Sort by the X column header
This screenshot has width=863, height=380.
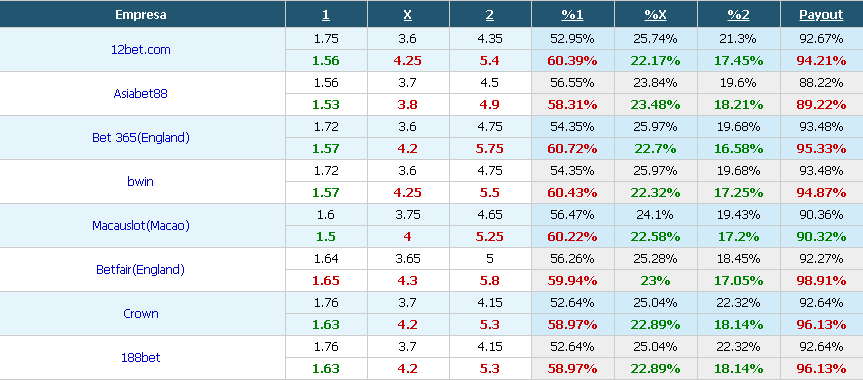tap(407, 15)
